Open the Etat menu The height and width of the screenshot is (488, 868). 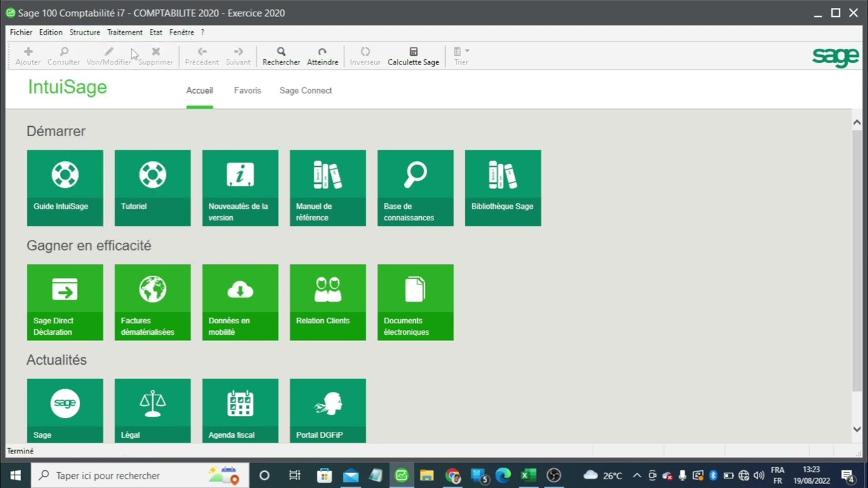[156, 33]
